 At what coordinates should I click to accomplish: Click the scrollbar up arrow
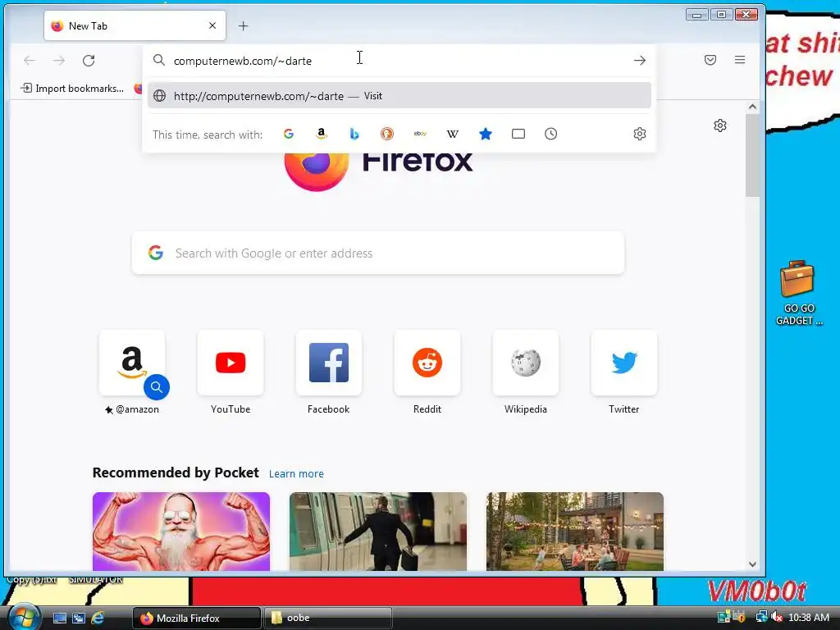coord(752,107)
